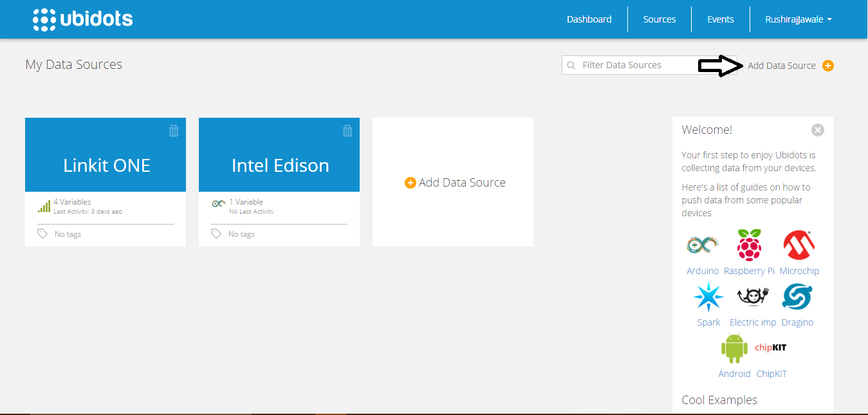Open the Microchip guide link
868x415 pixels.
tap(800, 271)
